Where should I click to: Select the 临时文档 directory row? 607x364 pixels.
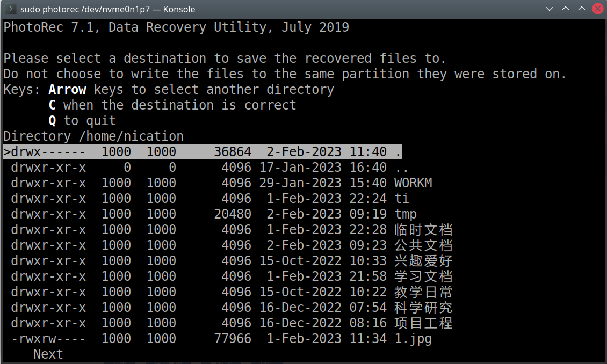tap(232, 230)
